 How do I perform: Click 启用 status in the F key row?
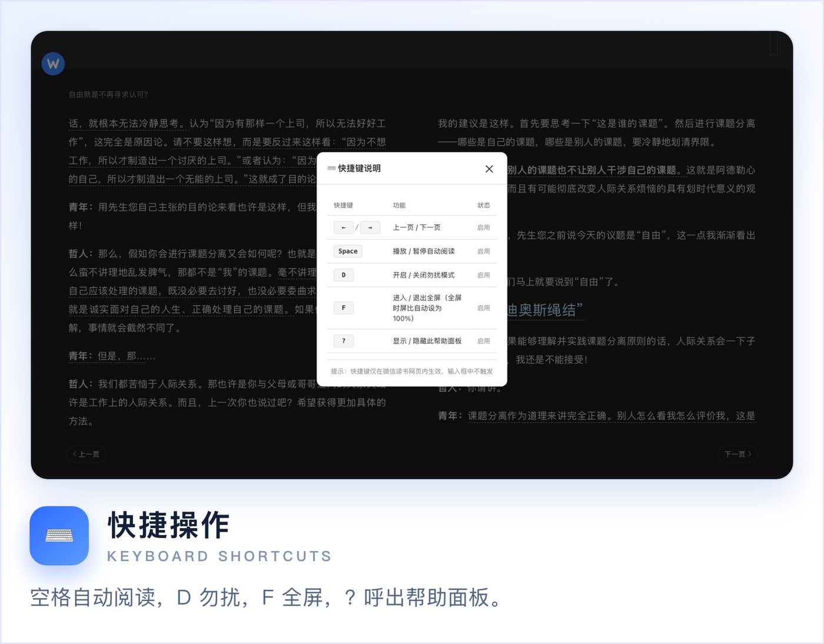(484, 308)
